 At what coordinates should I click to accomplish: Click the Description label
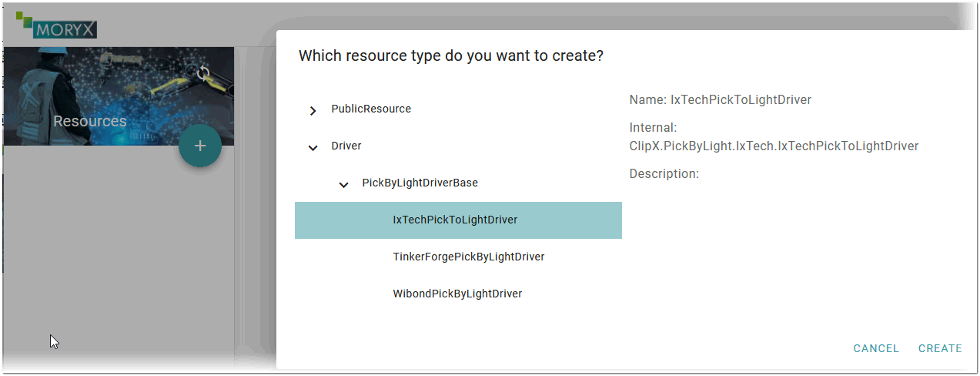[664, 174]
